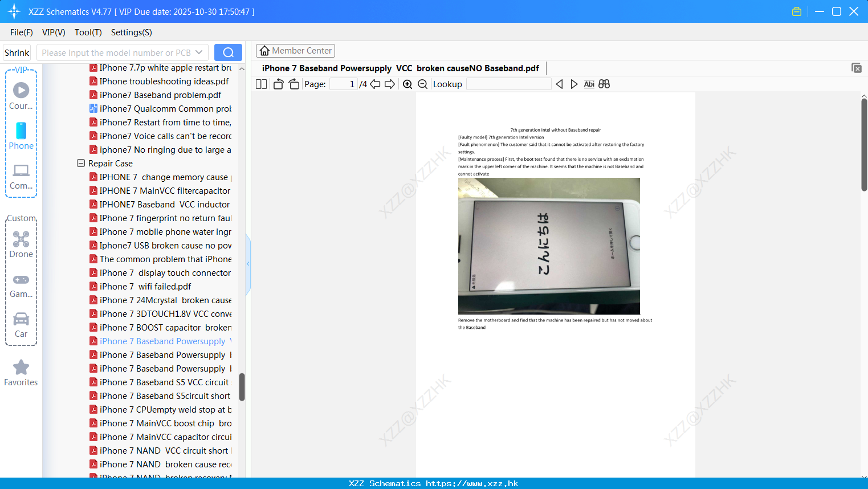Click the file tree scrollbar thumb
Screen dimensions: 868x489
242,387
